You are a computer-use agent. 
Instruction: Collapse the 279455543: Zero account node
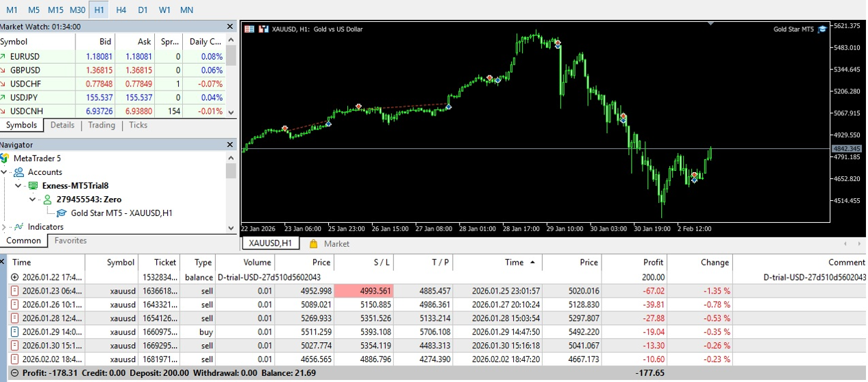[32, 200]
